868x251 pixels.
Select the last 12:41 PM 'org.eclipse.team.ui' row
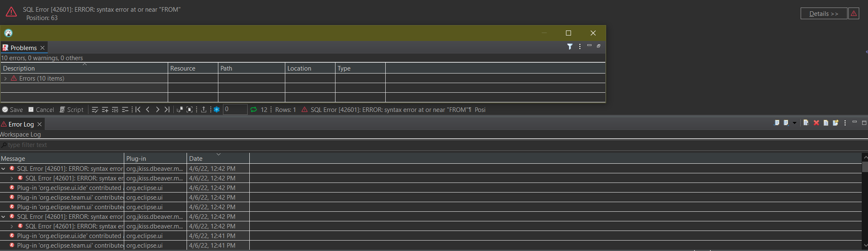(431, 246)
